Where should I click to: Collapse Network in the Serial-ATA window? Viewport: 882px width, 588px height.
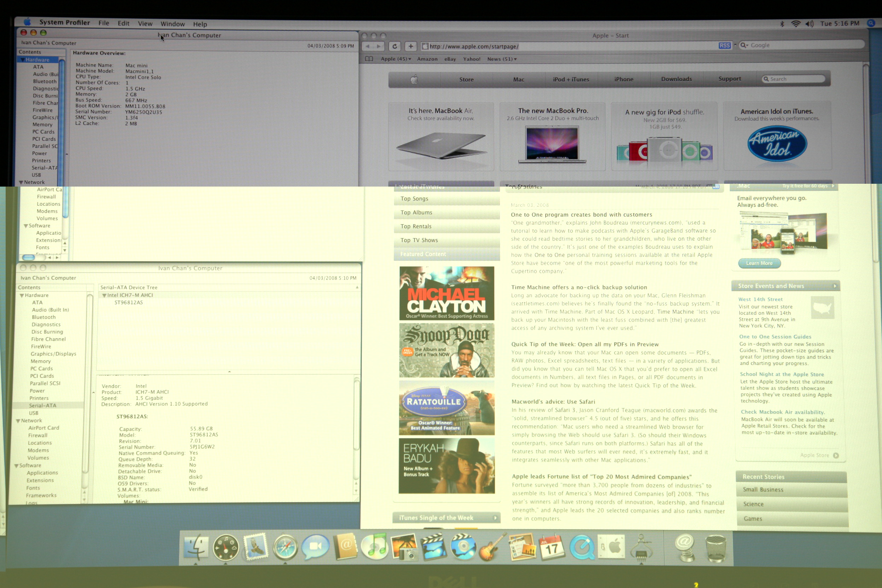click(x=18, y=421)
